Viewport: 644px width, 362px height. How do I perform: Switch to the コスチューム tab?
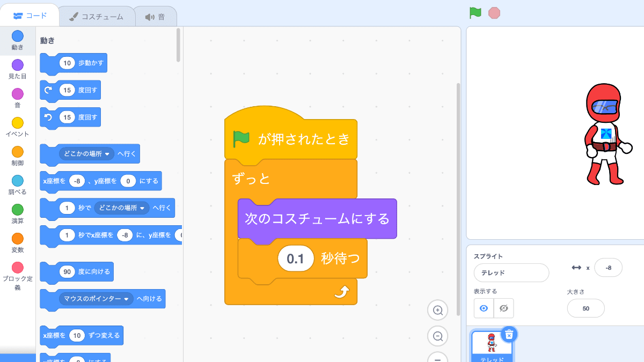(x=96, y=17)
